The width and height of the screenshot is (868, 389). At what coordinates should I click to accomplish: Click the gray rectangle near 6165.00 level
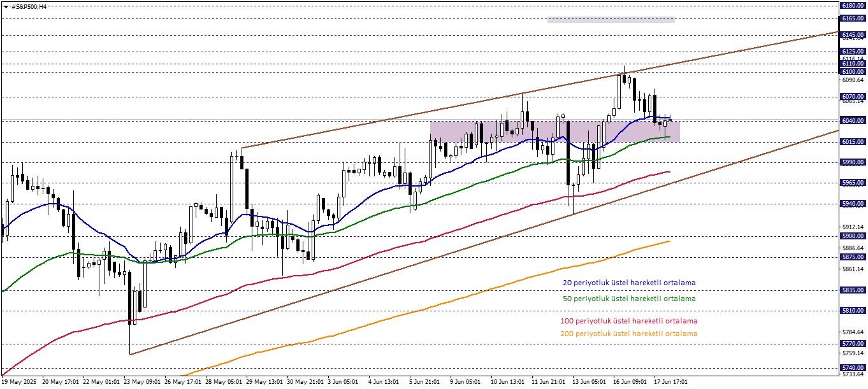[x=611, y=20]
